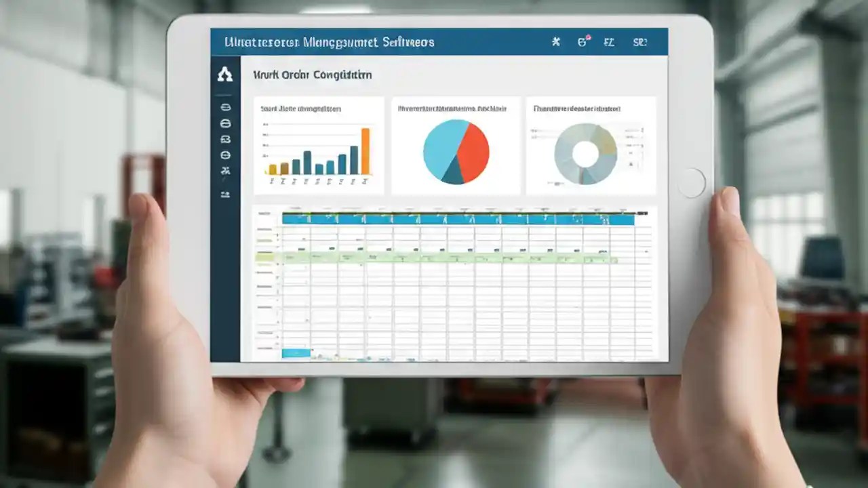The width and height of the screenshot is (868, 488).
Task: Select the first row marker in the table's left column
Action: (264, 230)
